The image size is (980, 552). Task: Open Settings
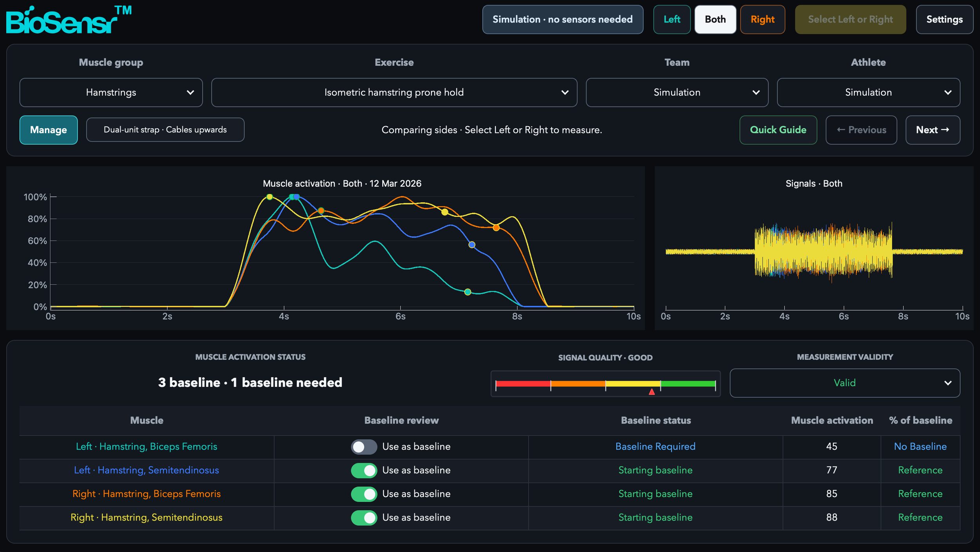pos(944,20)
